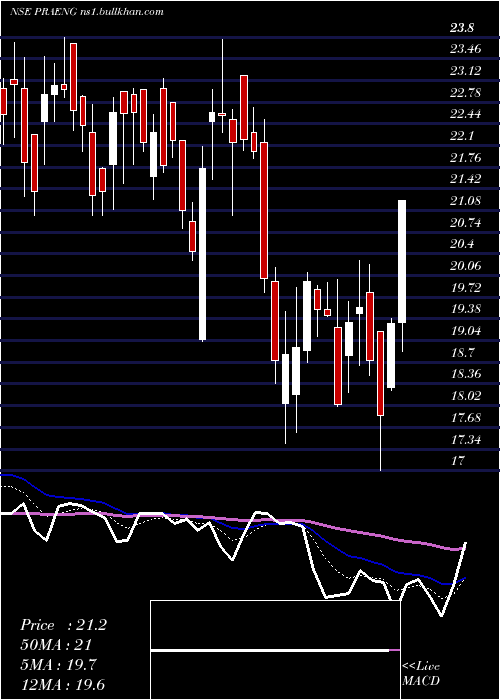Click the 20.74 price axis label

click(466, 223)
